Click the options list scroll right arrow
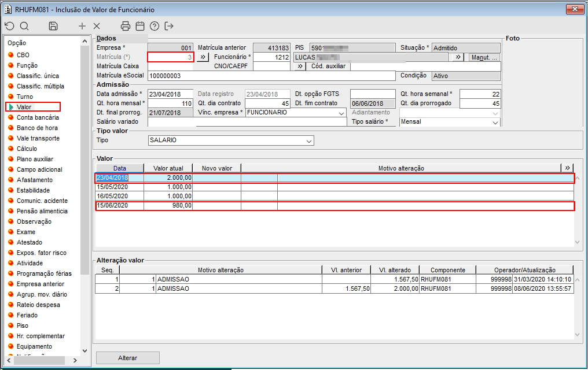Image resolution: width=588 pixels, height=370 pixels. [75, 360]
